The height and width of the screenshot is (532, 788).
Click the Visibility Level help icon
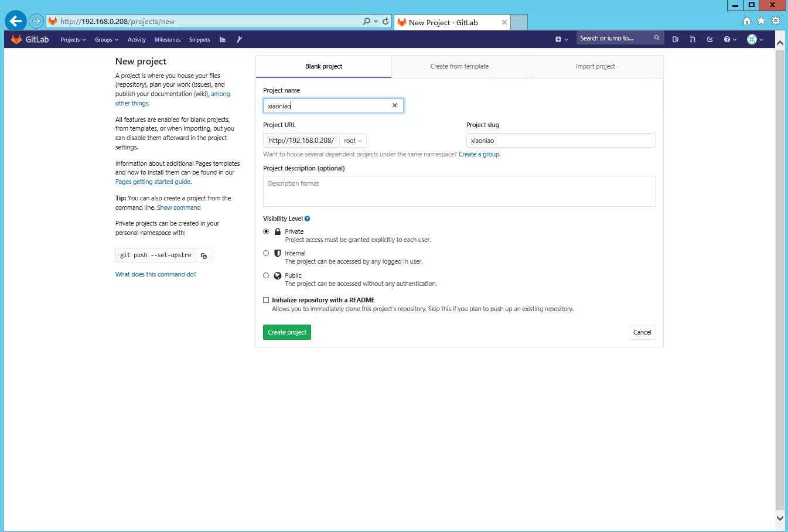[307, 219]
